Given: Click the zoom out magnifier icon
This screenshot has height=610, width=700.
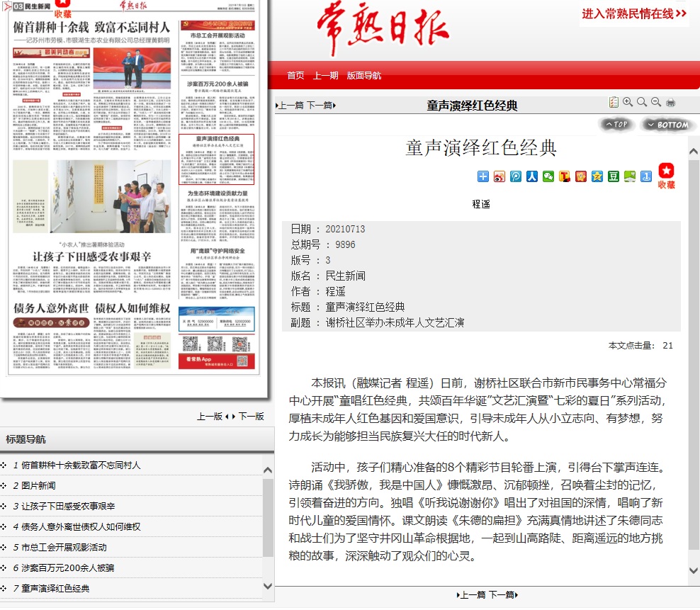Looking at the screenshot, I should pos(655,103).
